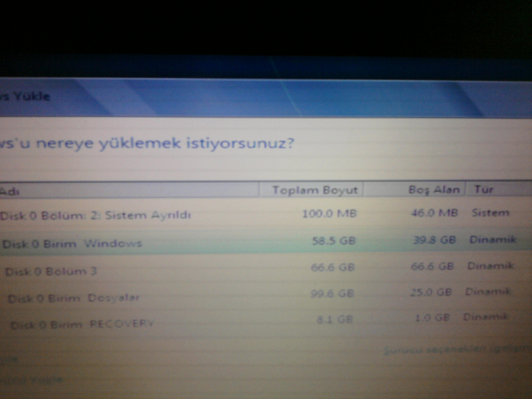Click the 58.5 GB total size value
532x399 pixels.
pyautogui.click(x=334, y=241)
